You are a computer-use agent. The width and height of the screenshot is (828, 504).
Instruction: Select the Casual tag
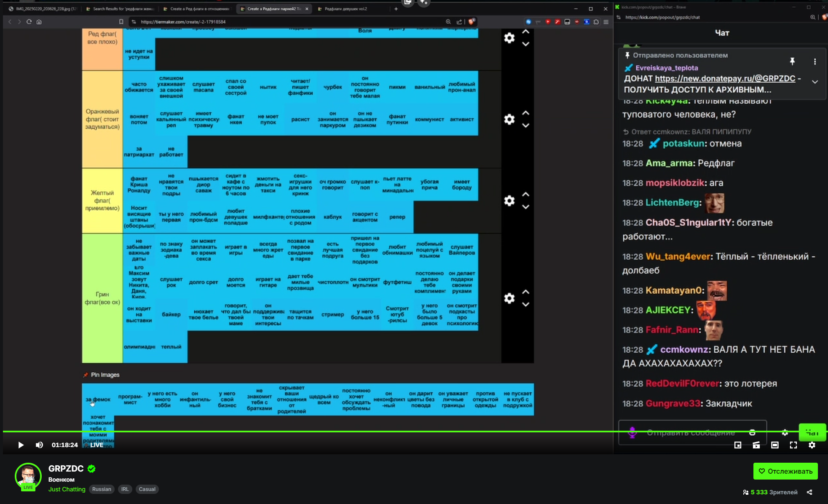147,489
